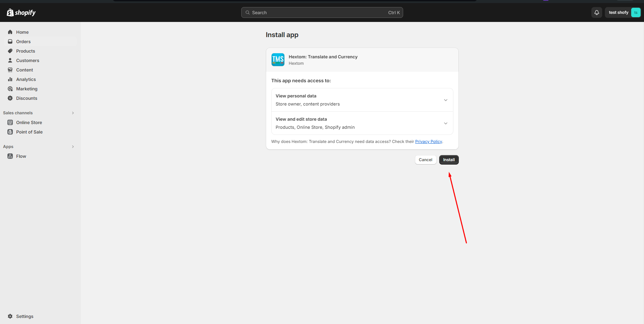Click the Discounts badge icon
The image size is (644, 324).
(x=10, y=98)
